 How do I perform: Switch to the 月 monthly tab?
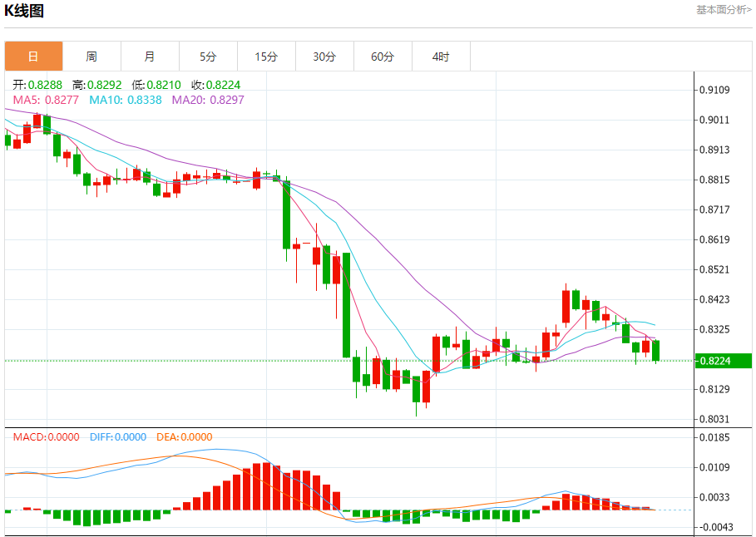(x=150, y=57)
